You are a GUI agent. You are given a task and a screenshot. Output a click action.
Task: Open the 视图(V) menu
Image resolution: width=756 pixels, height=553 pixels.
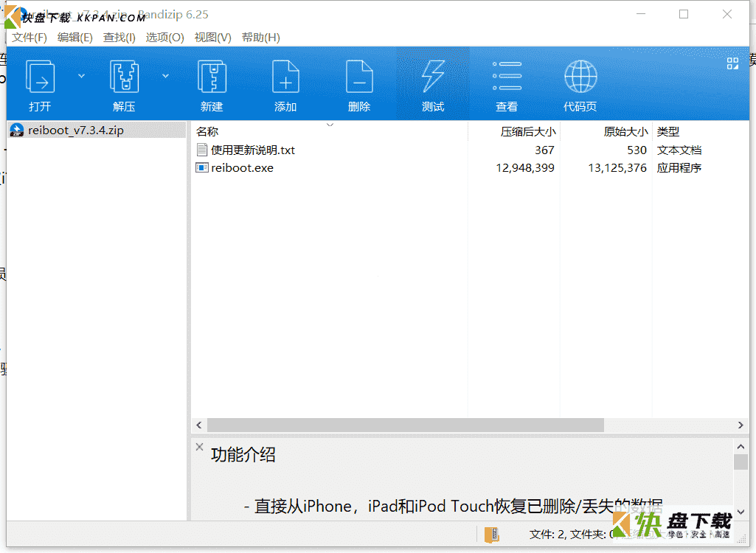(x=212, y=37)
